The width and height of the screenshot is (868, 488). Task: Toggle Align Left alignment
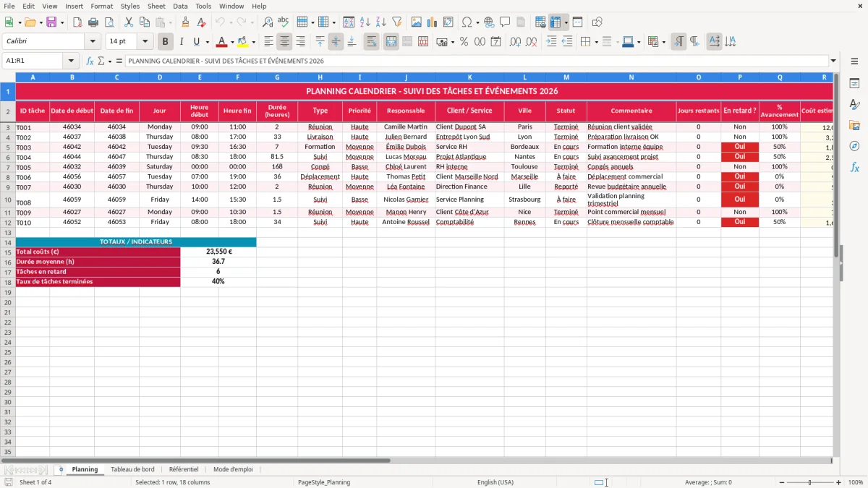(x=268, y=42)
